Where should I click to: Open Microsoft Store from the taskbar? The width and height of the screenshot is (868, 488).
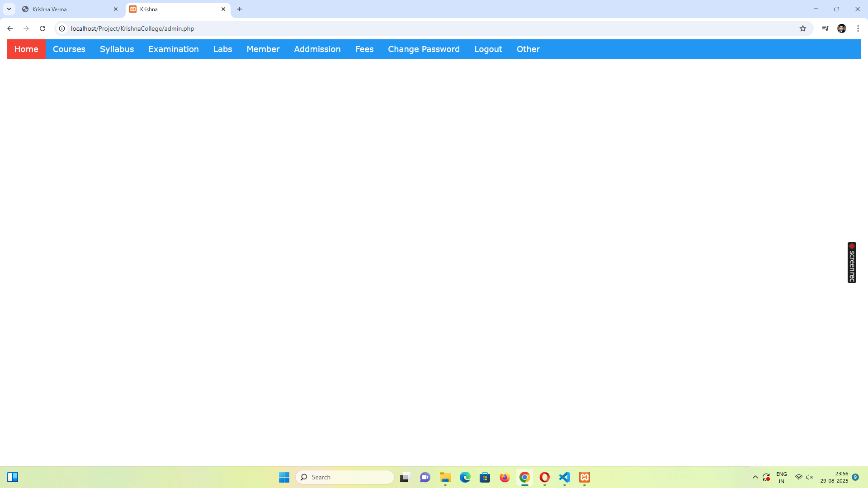[485, 477]
